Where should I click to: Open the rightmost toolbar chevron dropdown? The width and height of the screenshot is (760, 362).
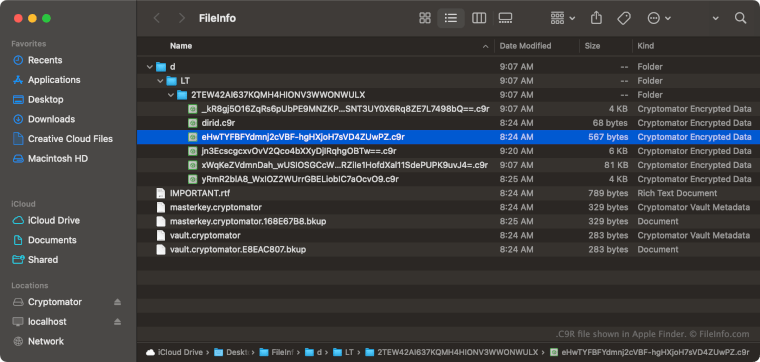[x=715, y=18]
